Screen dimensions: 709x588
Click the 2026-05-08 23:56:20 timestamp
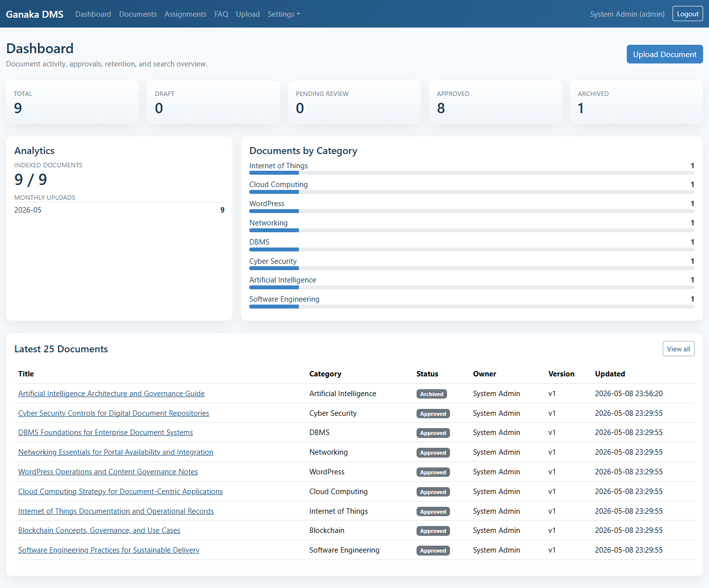(x=629, y=394)
